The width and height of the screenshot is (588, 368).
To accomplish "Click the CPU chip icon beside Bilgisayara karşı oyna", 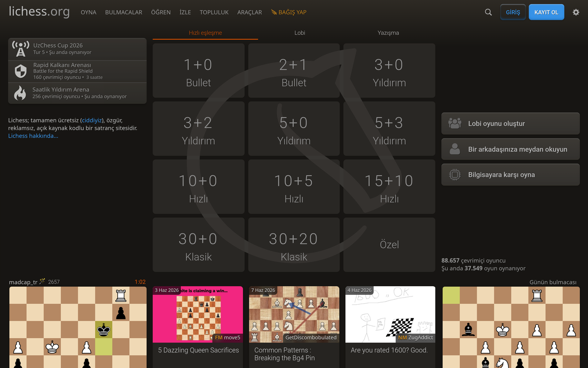I will (454, 175).
